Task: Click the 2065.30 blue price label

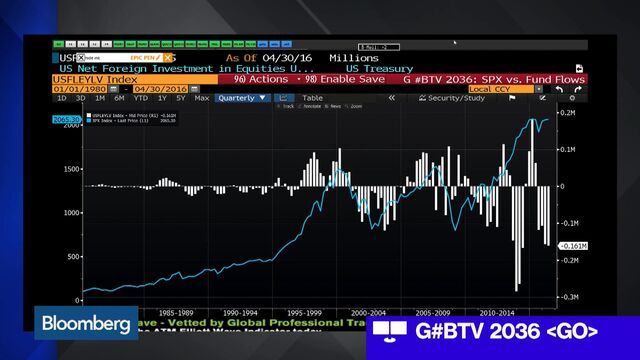Action: (x=67, y=119)
